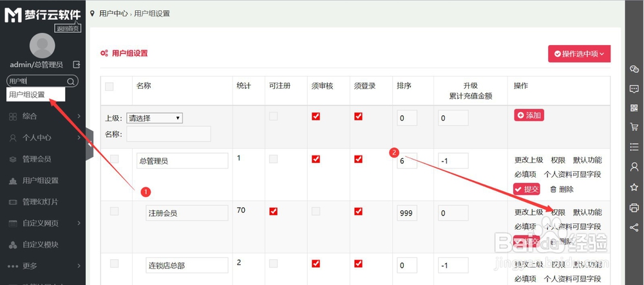The image size is (644, 285).
Task: Click the -1 recharge field of 总管理员
Action: [453, 161]
